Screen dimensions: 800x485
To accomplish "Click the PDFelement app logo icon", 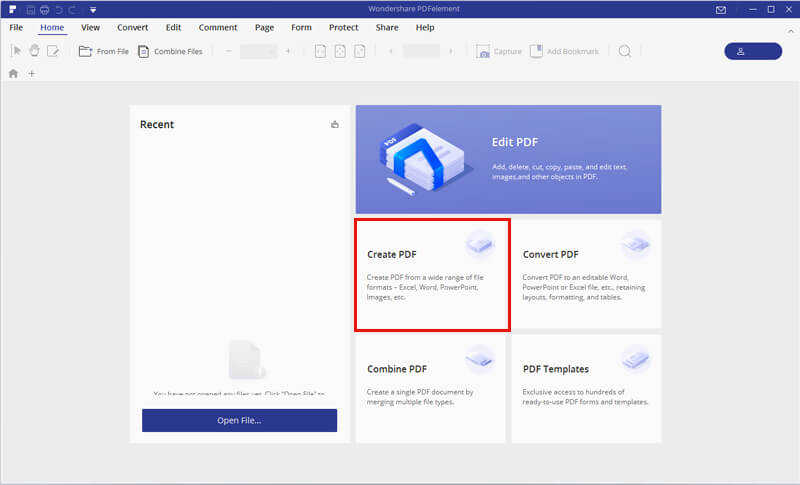I will [x=12, y=9].
